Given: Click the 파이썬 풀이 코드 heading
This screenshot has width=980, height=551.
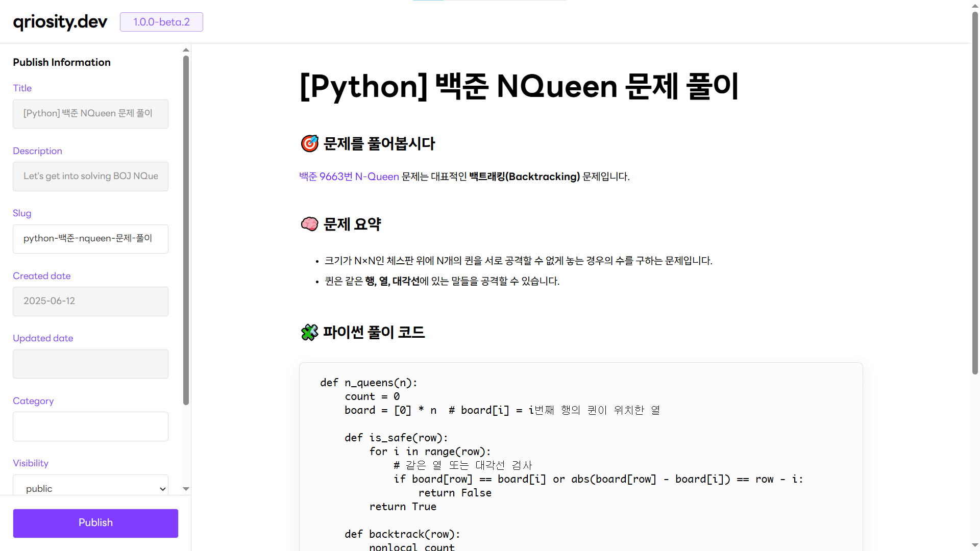Looking at the screenshot, I should coord(374,332).
